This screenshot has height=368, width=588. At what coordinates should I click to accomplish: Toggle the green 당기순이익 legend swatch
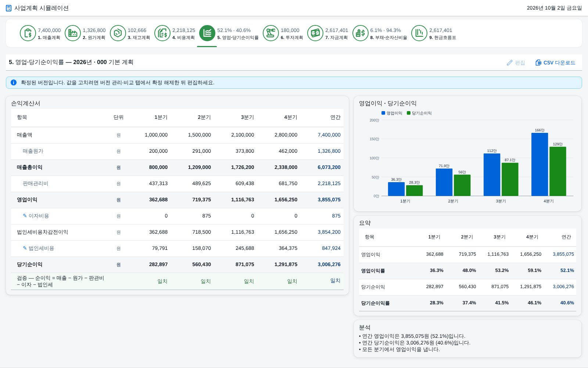[x=409, y=113]
